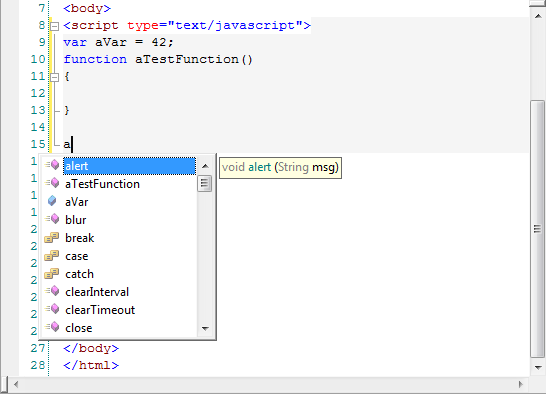The image size is (546, 394).
Task: Click line number 9 in the gutter
Action: [x=42, y=43]
